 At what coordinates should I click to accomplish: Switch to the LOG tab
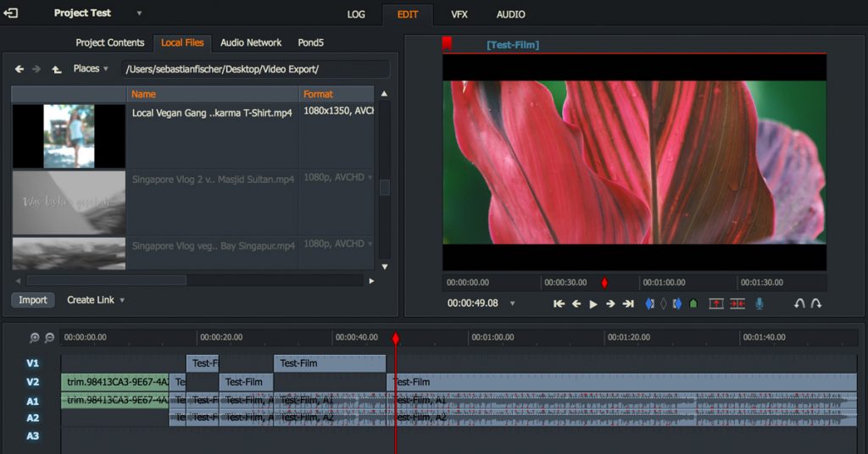(x=356, y=14)
